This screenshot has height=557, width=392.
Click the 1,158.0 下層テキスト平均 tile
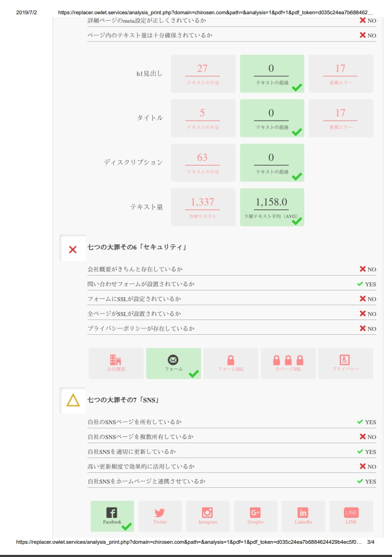tap(272, 207)
